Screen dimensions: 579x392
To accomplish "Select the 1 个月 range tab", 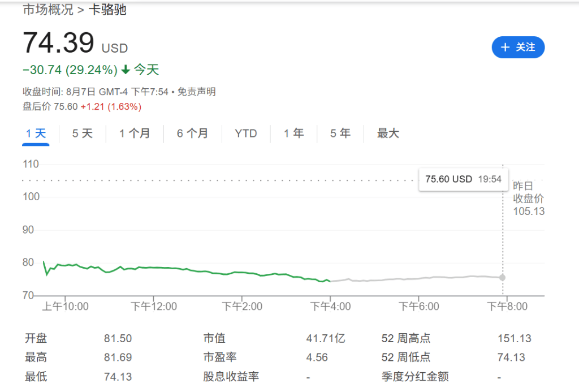I will [135, 133].
